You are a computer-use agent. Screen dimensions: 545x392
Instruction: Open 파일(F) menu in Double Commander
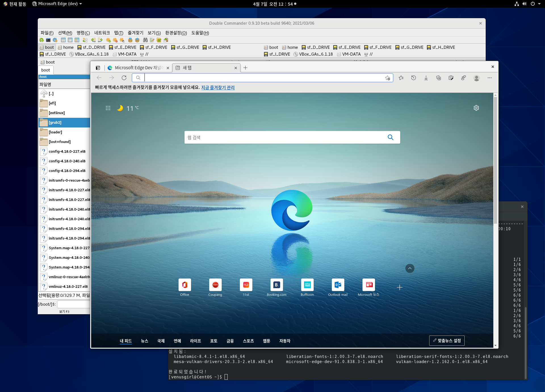(x=47, y=33)
